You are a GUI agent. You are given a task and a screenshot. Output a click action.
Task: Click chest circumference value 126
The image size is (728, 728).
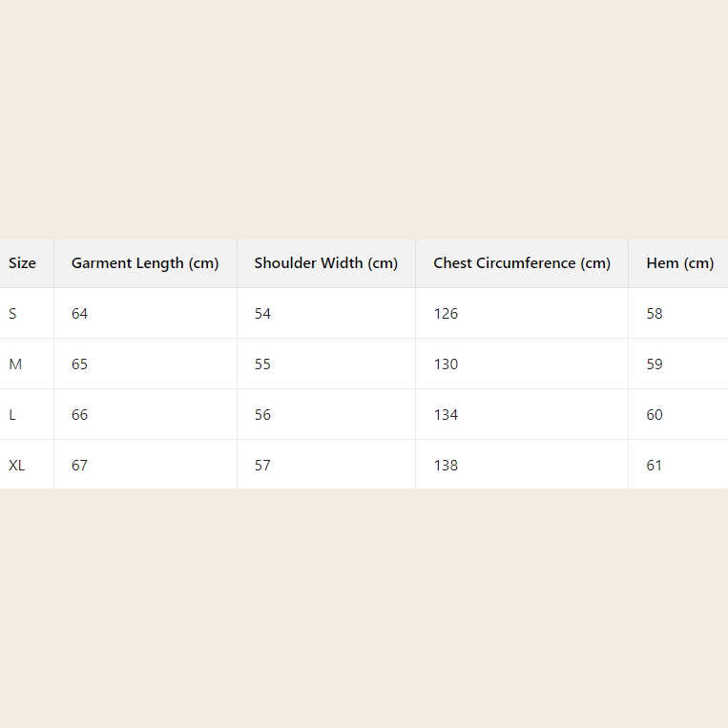[446, 314]
